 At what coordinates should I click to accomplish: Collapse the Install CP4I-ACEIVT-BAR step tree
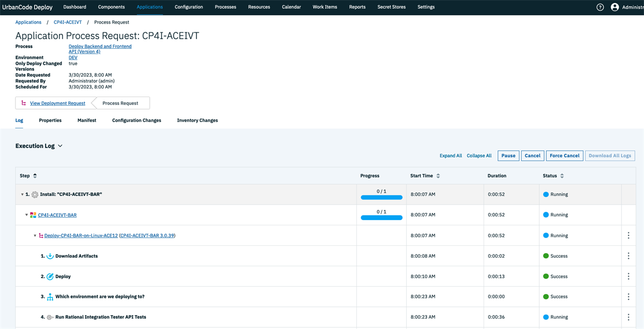21,194
